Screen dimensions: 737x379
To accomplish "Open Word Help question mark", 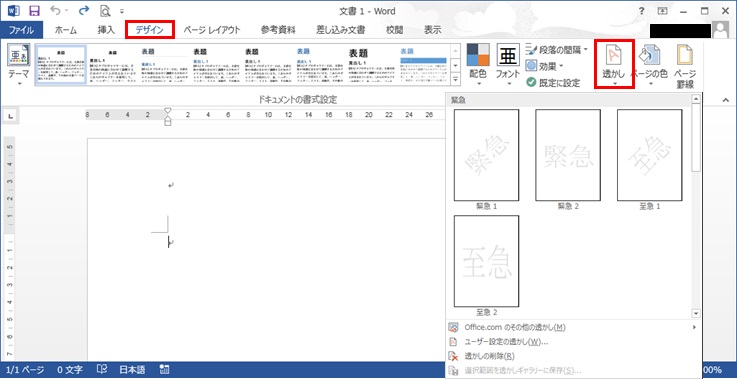I will coord(642,11).
